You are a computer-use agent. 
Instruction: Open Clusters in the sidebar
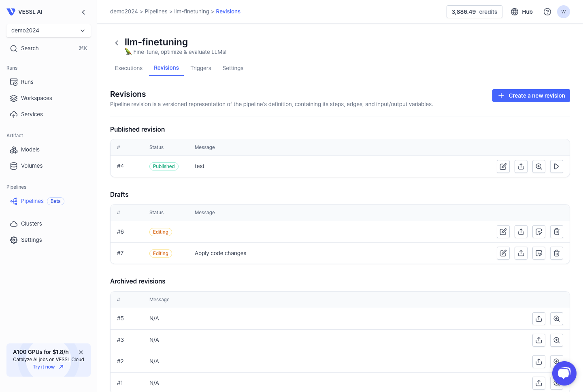[49, 224]
